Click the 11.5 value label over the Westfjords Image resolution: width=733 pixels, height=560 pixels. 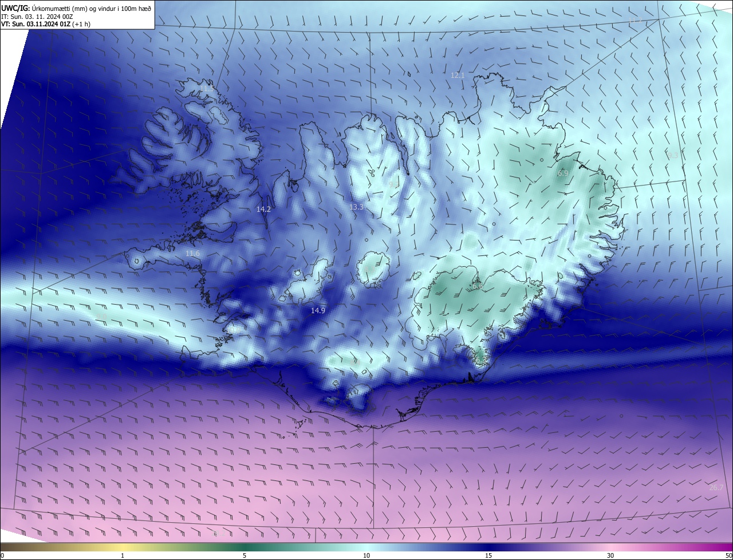coord(207,89)
